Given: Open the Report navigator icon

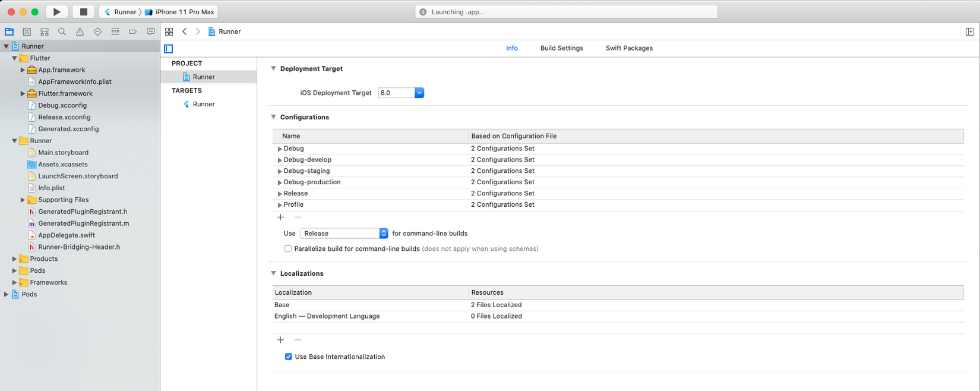Looking at the screenshot, I should [151, 31].
